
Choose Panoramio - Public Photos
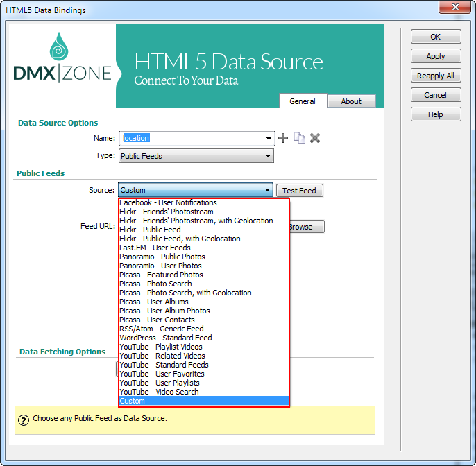(x=204, y=257)
